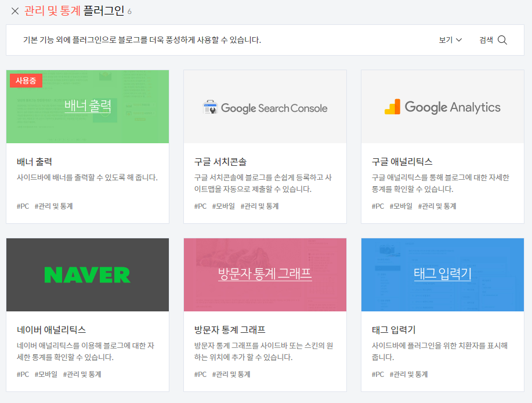Click #관리 및 통계 tag under 구글 서치콘솔
The image size is (532, 403).
tap(259, 206)
